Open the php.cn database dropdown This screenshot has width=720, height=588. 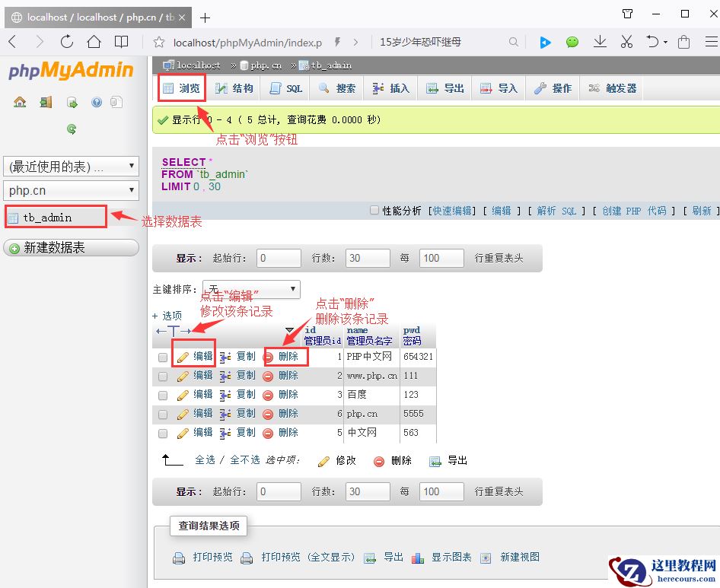click(x=72, y=190)
